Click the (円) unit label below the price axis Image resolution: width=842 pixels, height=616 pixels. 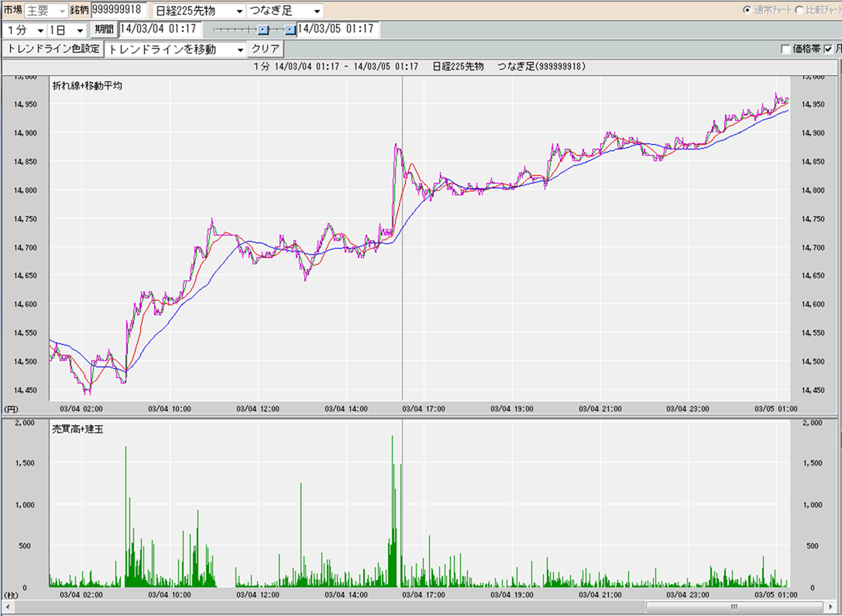tap(12, 408)
